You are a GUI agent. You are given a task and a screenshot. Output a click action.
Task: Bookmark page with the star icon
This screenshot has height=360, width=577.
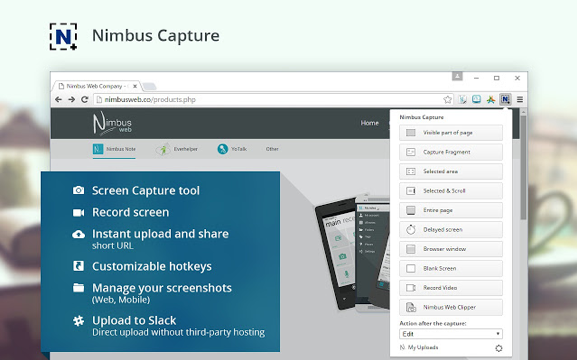pyautogui.click(x=447, y=99)
